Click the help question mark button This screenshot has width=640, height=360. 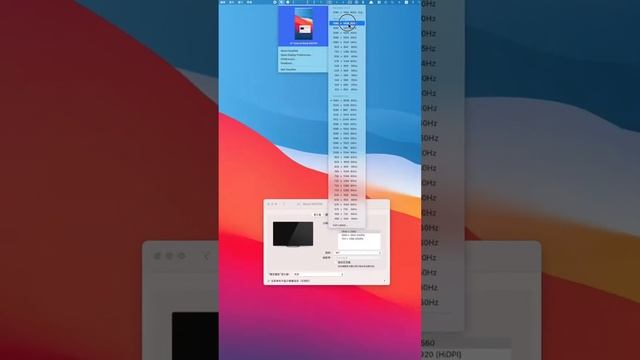pos(384,281)
